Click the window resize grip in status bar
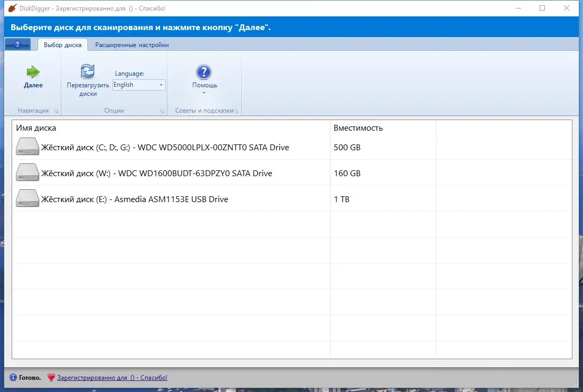 (x=575, y=384)
